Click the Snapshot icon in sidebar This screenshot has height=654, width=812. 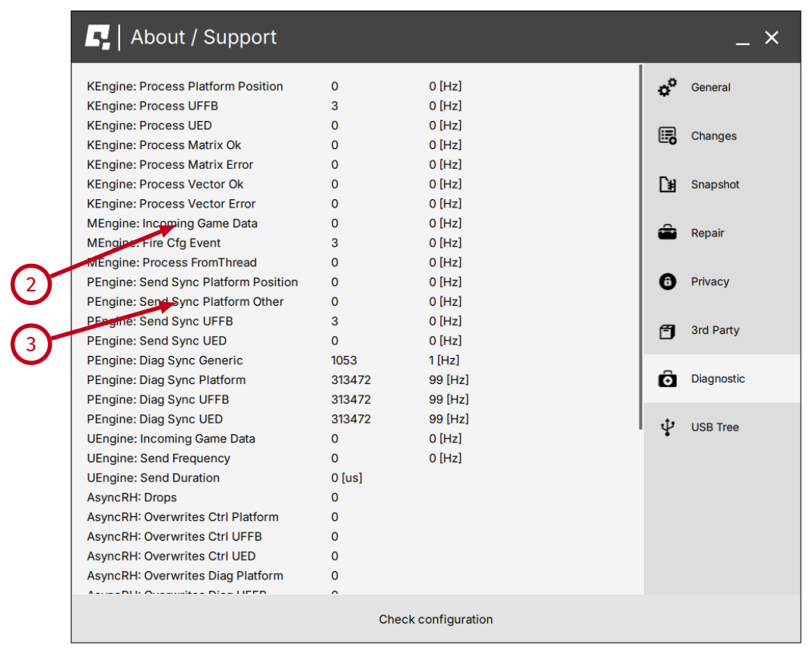[x=667, y=185]
